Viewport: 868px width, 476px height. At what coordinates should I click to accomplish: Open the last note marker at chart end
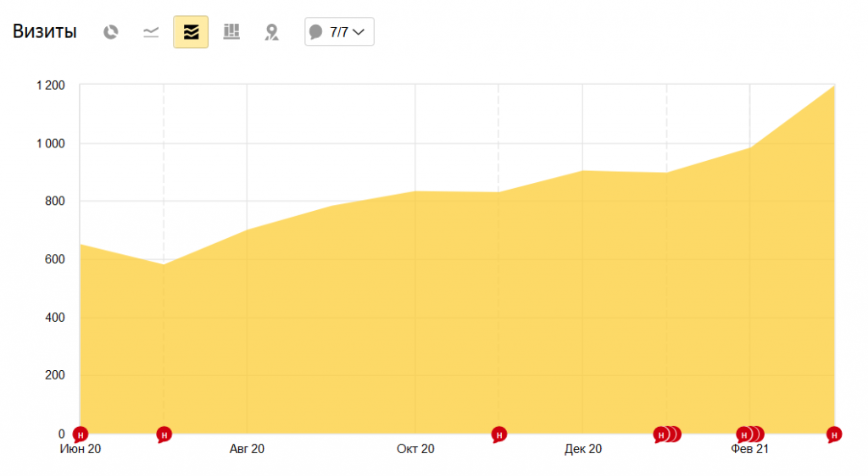tap(834, 435)
